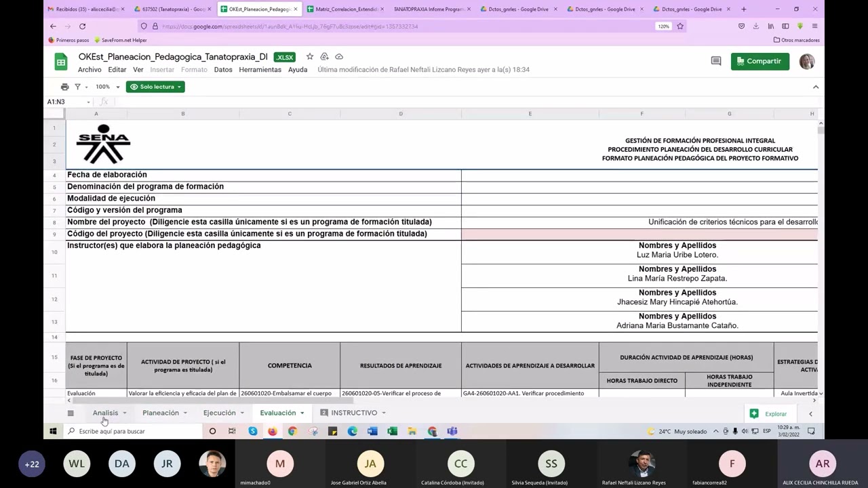Click the Explorar button
868x488 pixels.
tap(768, 413)
